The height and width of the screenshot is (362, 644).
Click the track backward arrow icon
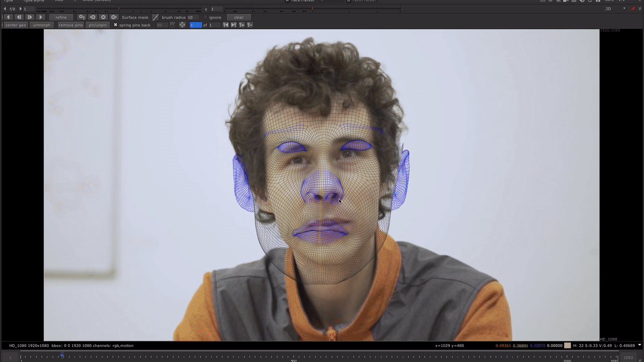point(9,17)
